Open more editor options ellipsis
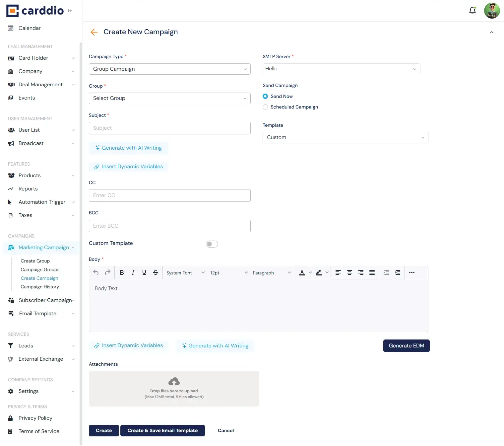The image size is (504, 446). click(412, 272)
